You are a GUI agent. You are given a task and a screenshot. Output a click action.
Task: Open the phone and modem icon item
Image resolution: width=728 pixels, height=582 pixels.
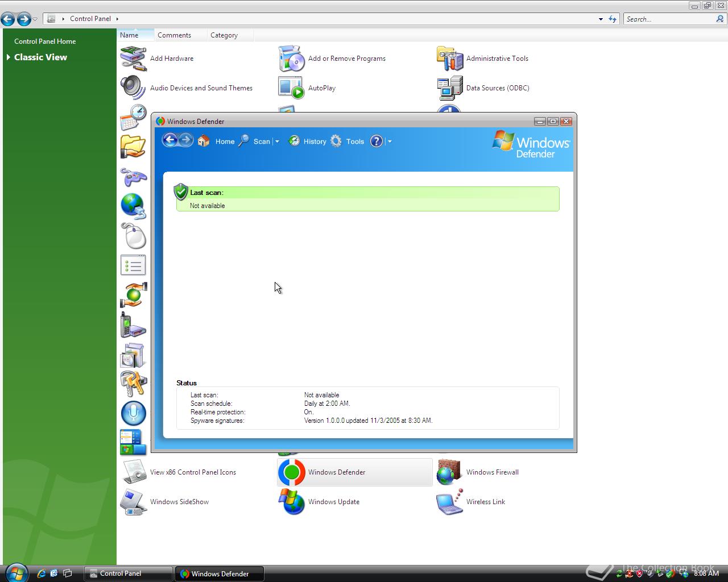(134, 325)
